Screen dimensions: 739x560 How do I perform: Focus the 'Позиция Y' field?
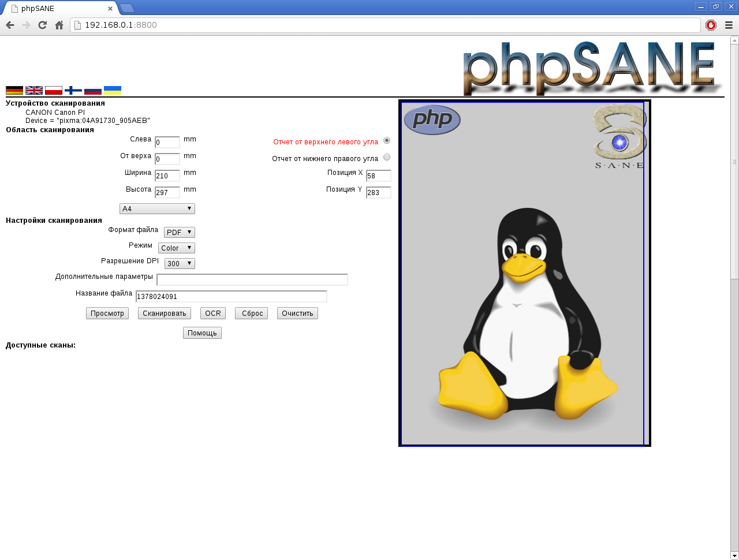pos(379,192)
